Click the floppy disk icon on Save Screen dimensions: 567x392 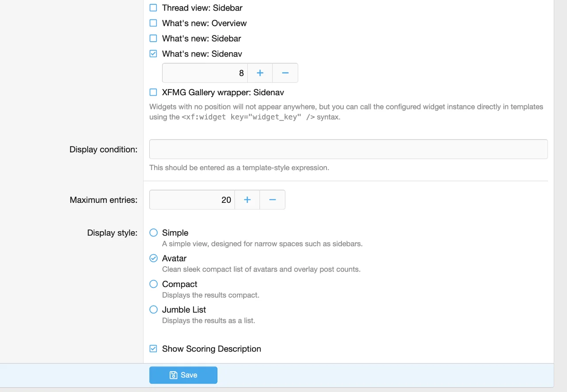(174, 375)
